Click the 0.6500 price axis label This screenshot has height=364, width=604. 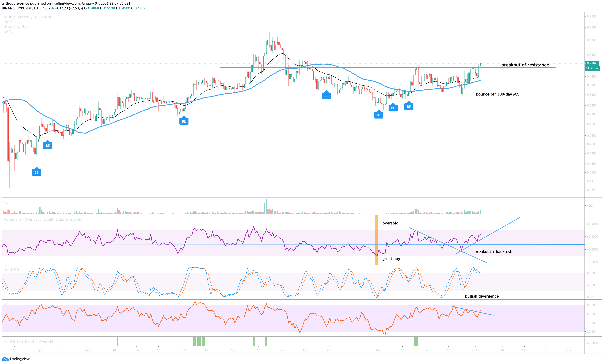591,40
